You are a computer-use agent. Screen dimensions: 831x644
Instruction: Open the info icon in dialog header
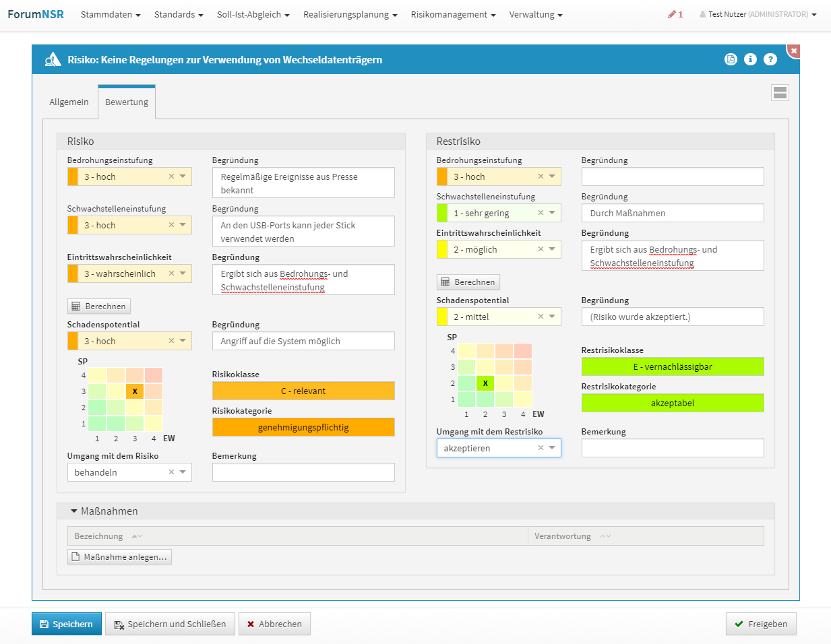coord(750,59)
